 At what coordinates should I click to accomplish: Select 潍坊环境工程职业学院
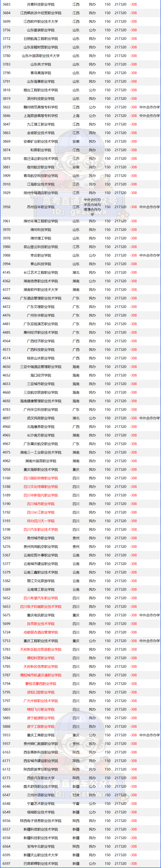pyautogui.click(x=41, y=221)
